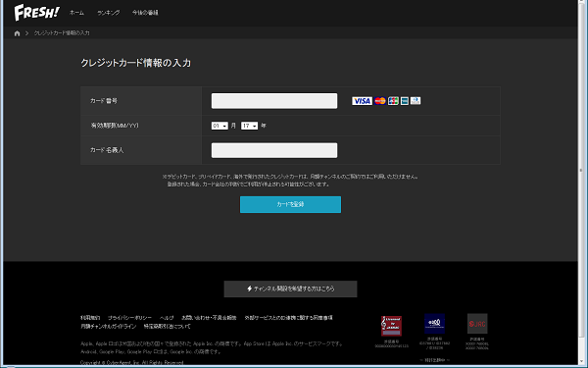Open the 外部サービスとの連携に関する同意事項 link

click(288, 318)
